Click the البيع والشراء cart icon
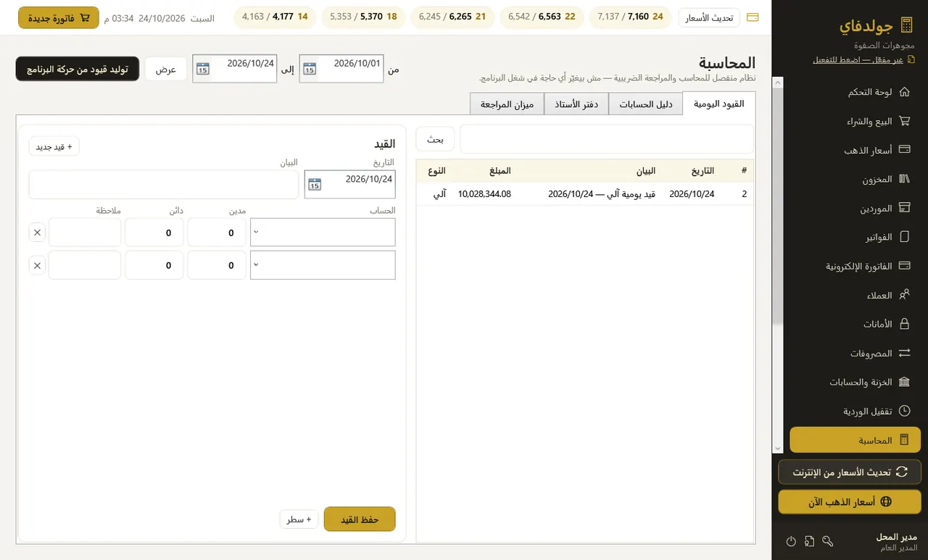Image resolution: width=928 pixels, height=560 pixels. pos(904,121)
